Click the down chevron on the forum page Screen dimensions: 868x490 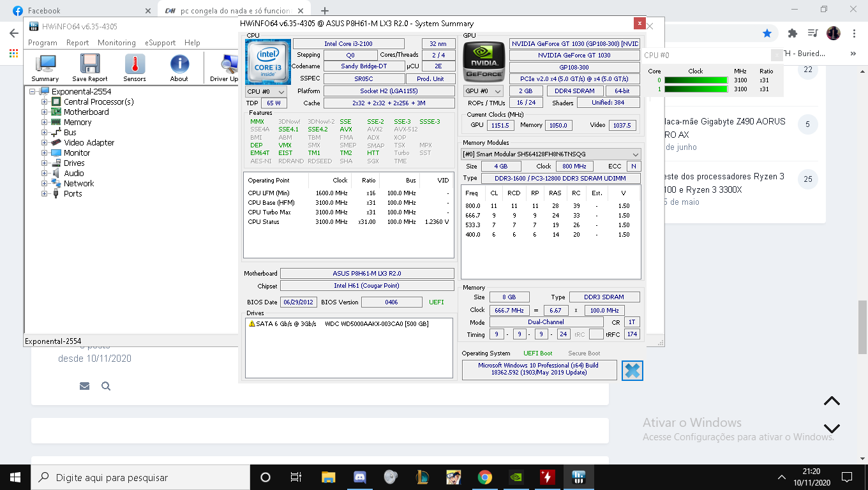832,428
